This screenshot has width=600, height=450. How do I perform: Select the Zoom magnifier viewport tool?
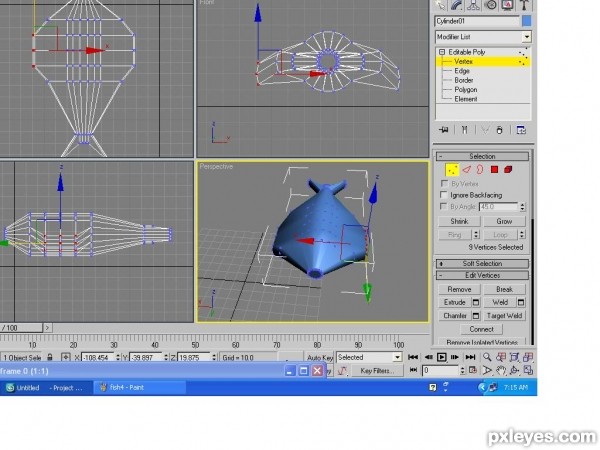pos(487,357)
